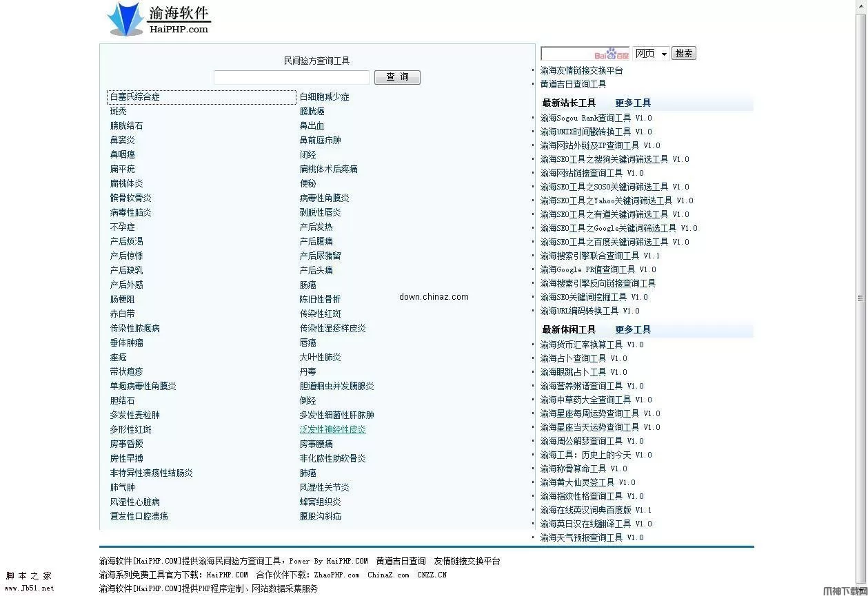This screenshot has height=596, width=868.
Task: Click the right-side page scrollbar
Action: click(860, 298)
